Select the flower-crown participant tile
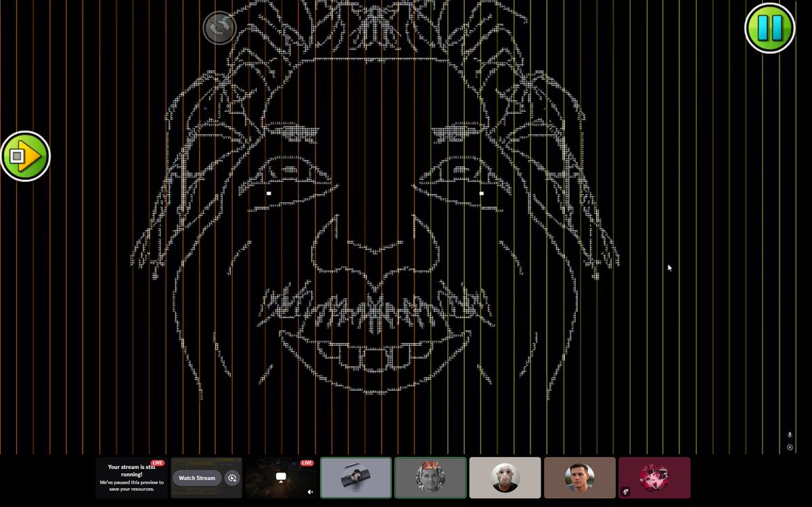The height and width of the screenshot is (507, 812). click(430, 478)
